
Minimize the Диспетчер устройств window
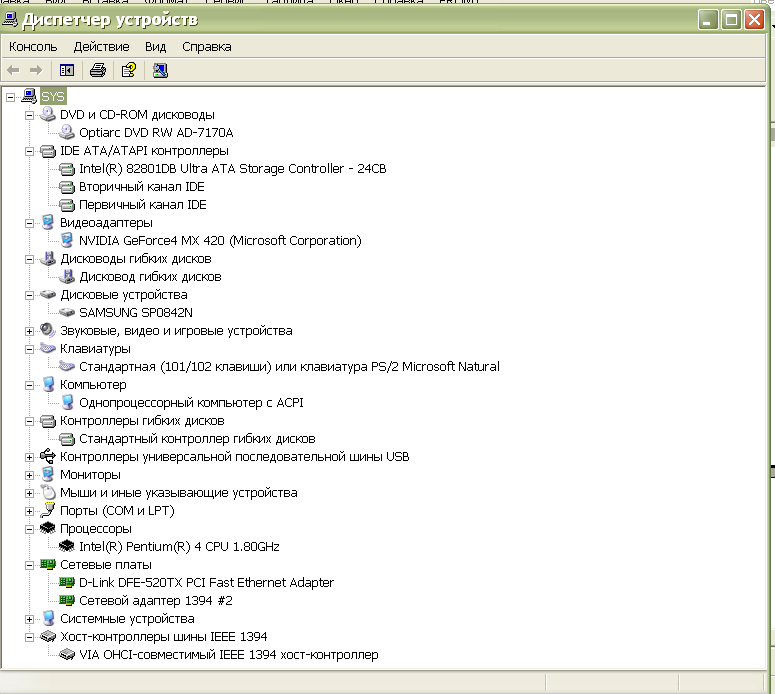point(708,20)
